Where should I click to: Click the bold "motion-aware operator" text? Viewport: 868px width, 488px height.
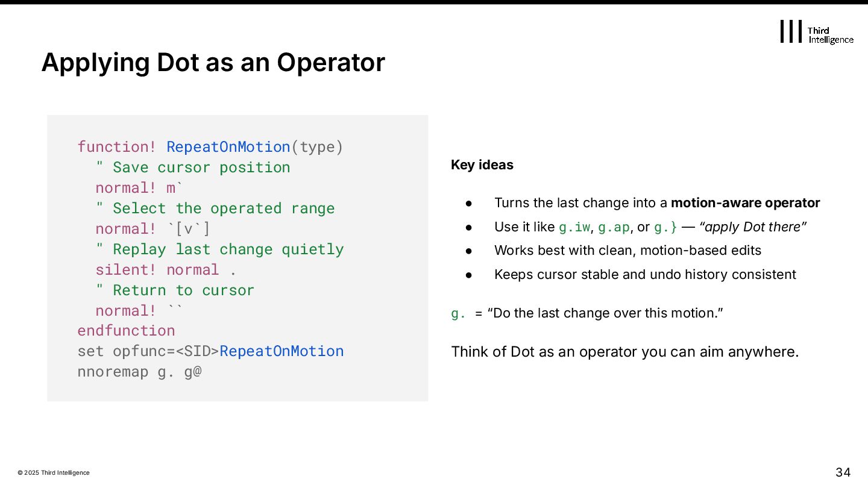tap(745, 203)
